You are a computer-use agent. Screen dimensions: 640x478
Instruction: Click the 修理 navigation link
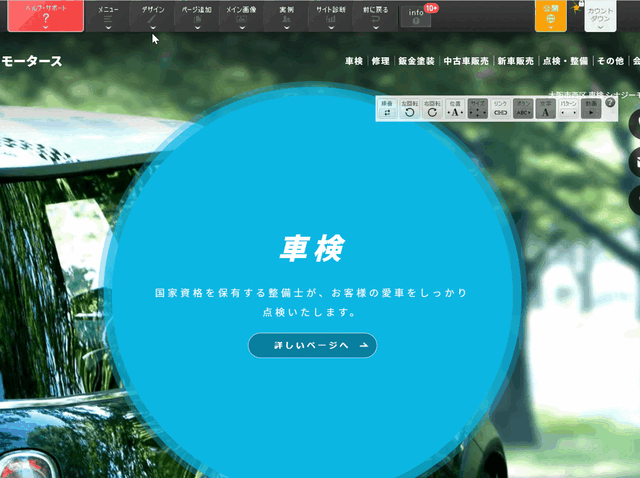[380, 61]
